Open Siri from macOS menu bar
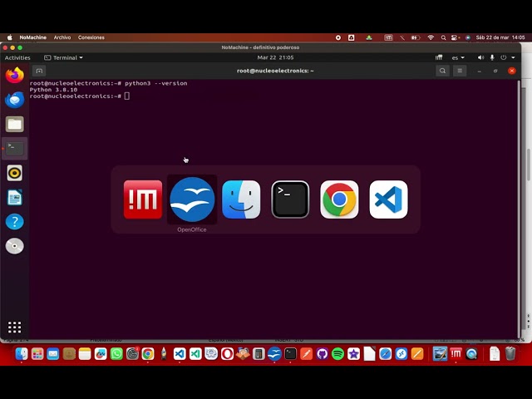The image size is (532, 399). [x=468, y=37]
